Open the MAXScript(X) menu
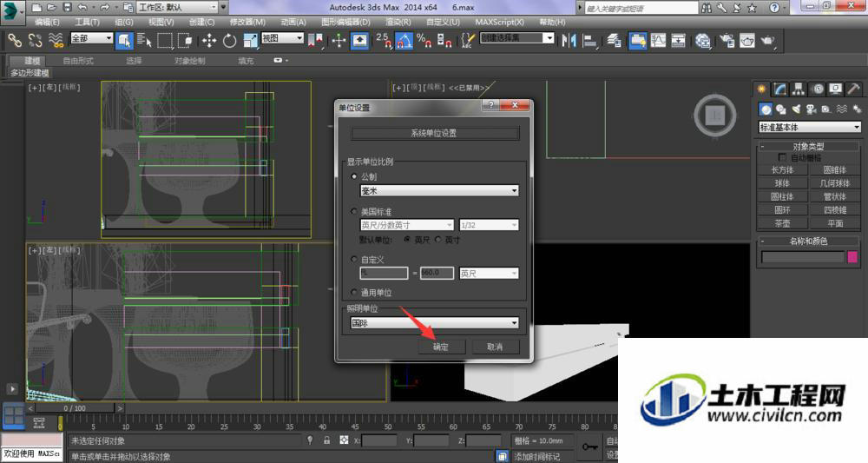Viewport: 868px width, 463px height. [499, 23]
